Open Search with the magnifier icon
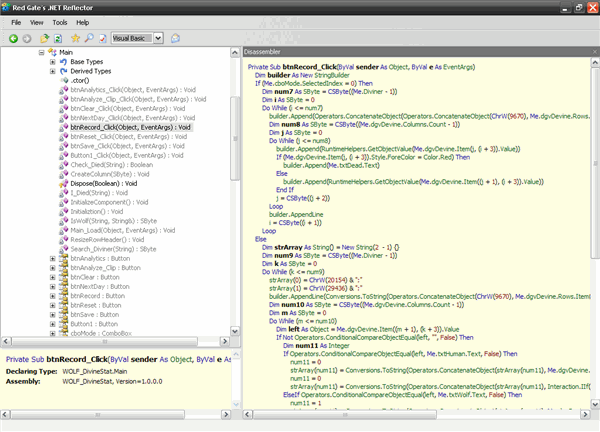 [x=89, y=38]
